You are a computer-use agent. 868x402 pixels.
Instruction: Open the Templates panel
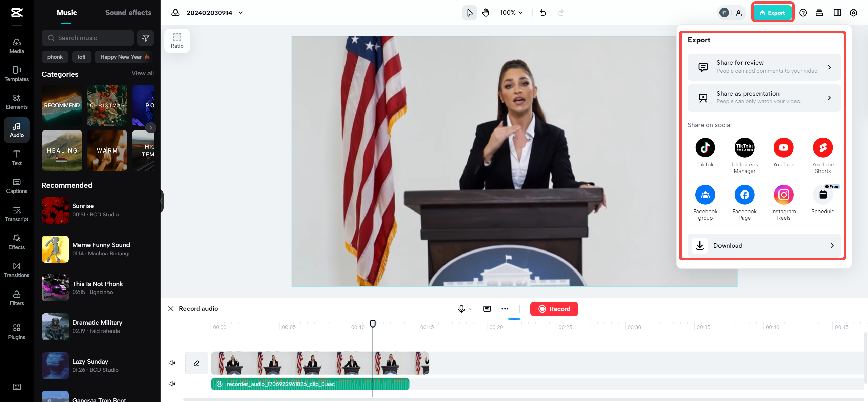click(x=16, y=74)
